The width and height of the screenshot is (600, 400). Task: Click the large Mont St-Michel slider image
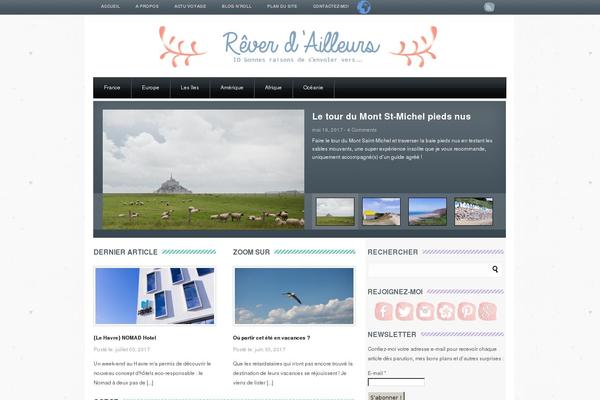pos(204,170)
